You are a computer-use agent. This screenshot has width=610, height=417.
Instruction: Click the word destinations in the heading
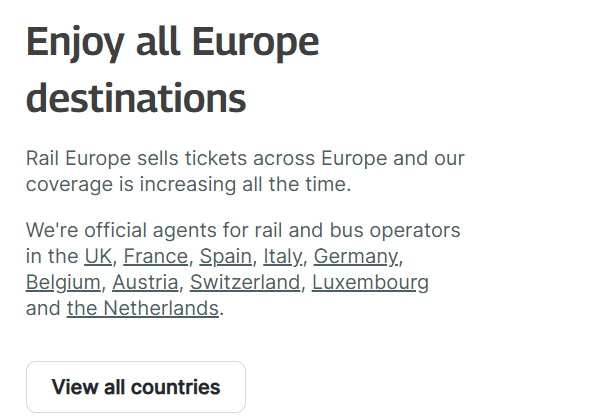(136, 99)
